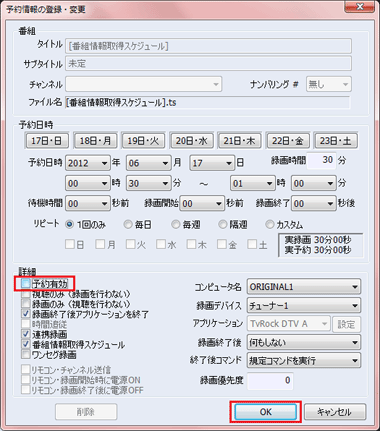Click the 録画時間 minutes field

(x=322, y=160)
